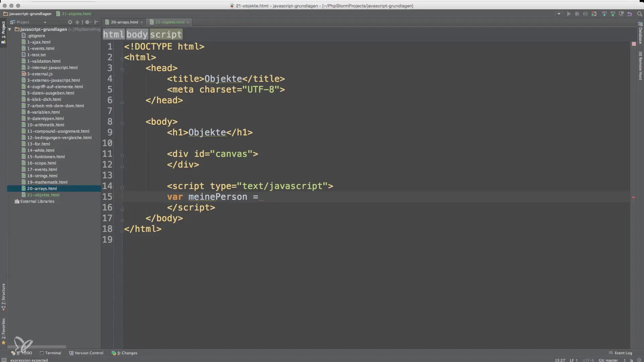Click the Hector inspector icon in status bar

(x=639, y=360)
